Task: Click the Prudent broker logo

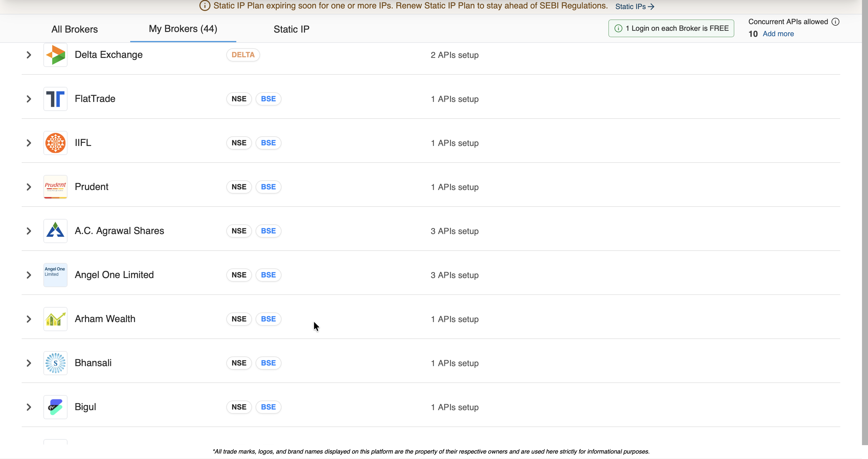Action: coord(55,187)
